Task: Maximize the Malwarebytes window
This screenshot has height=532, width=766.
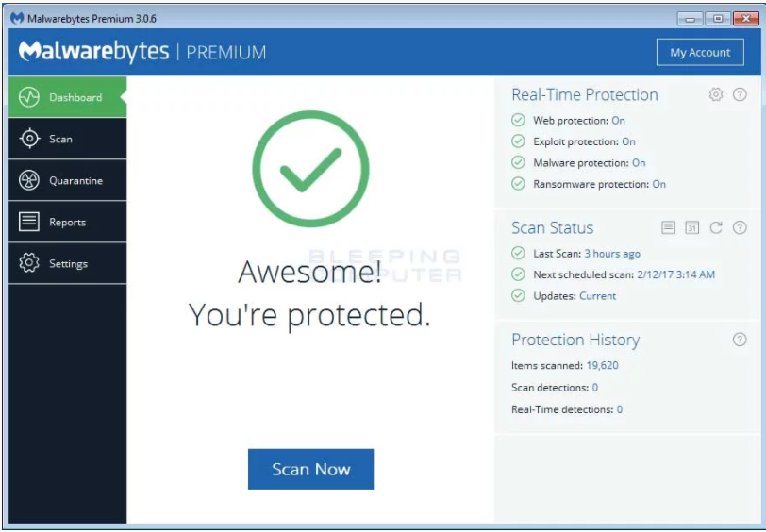Action: pyautogui.click(x=718, y=19)
